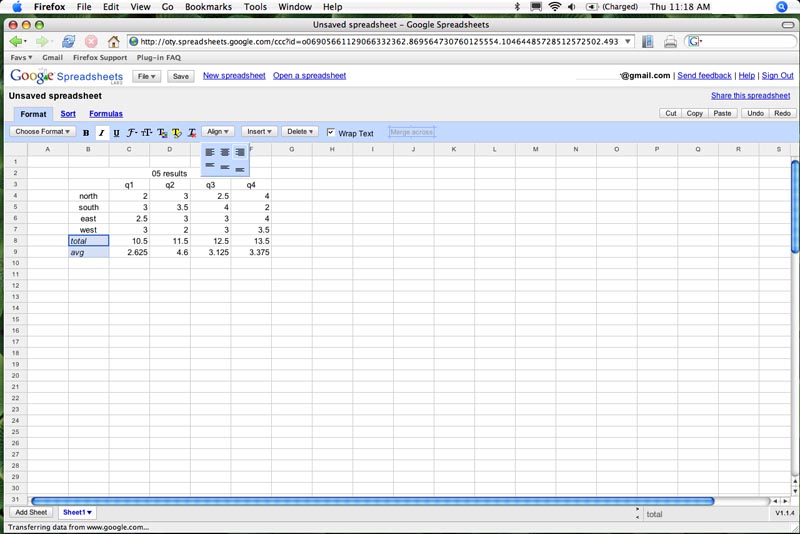The image size is (800, 534).
Task: Reload the page with the Refresh icon
Action: pyautogui.click(x=68, y=41)
